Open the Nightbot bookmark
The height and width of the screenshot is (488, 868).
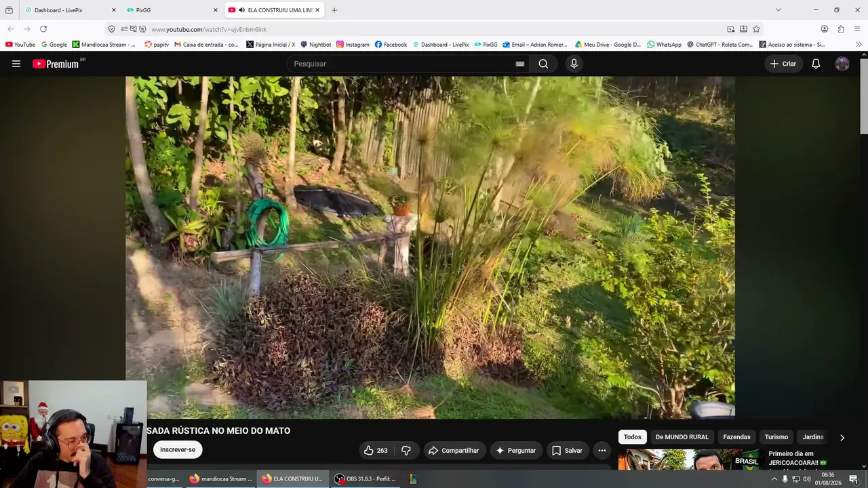pos(315,45)
